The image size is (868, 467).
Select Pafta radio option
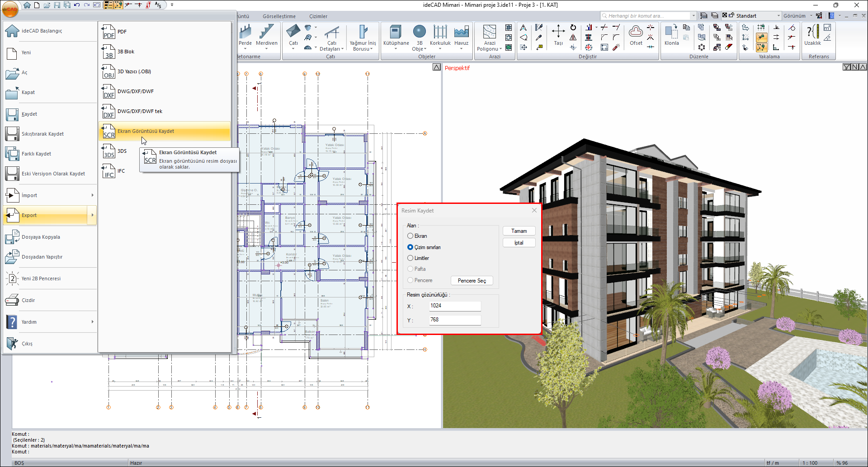pyautogui.click(x=410, y=269)
